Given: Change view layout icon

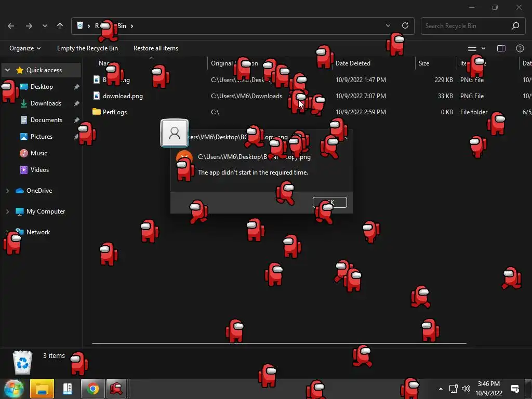Looking at the screenshot, I should point(472,48).
